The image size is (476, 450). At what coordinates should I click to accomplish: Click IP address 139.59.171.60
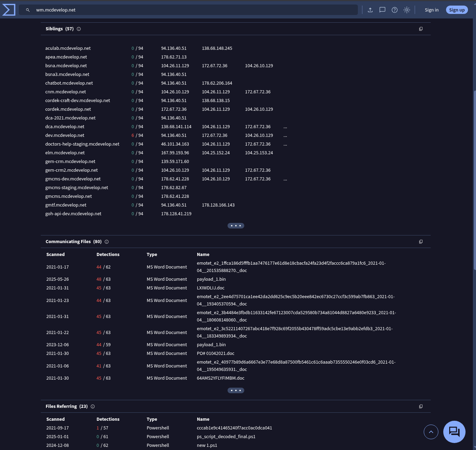coord(175,162)
